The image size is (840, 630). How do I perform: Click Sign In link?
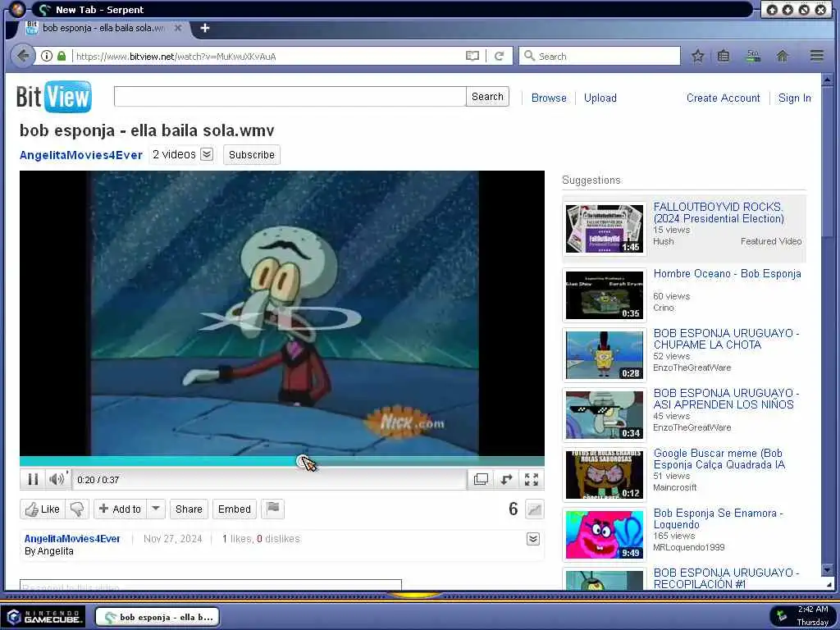click(794, 98)
